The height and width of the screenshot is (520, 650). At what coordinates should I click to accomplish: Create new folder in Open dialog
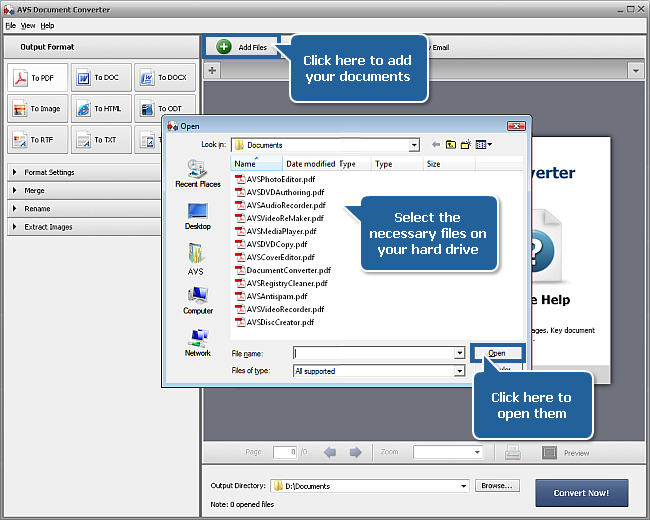coord(466,144)
